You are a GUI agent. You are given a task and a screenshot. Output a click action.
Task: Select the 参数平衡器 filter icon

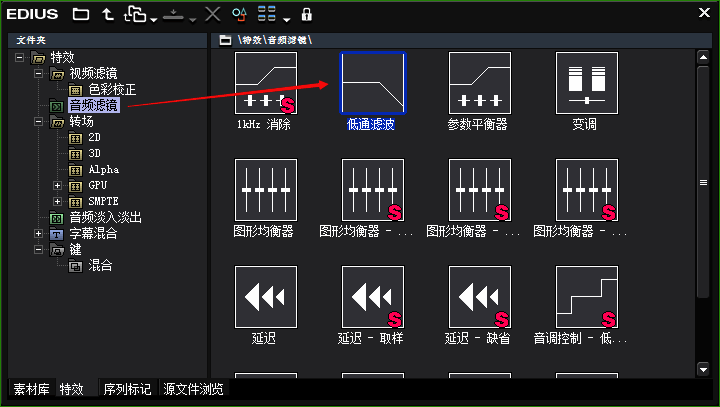point(480,83)
